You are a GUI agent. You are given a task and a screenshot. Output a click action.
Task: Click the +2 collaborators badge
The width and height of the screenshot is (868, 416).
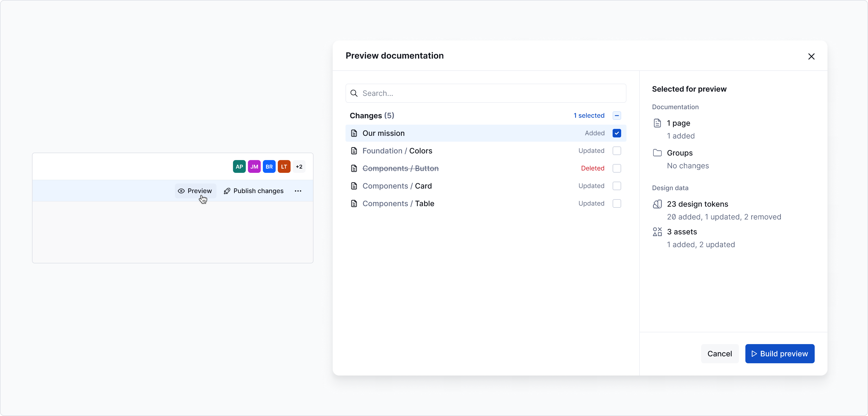(x=299, y=167)
